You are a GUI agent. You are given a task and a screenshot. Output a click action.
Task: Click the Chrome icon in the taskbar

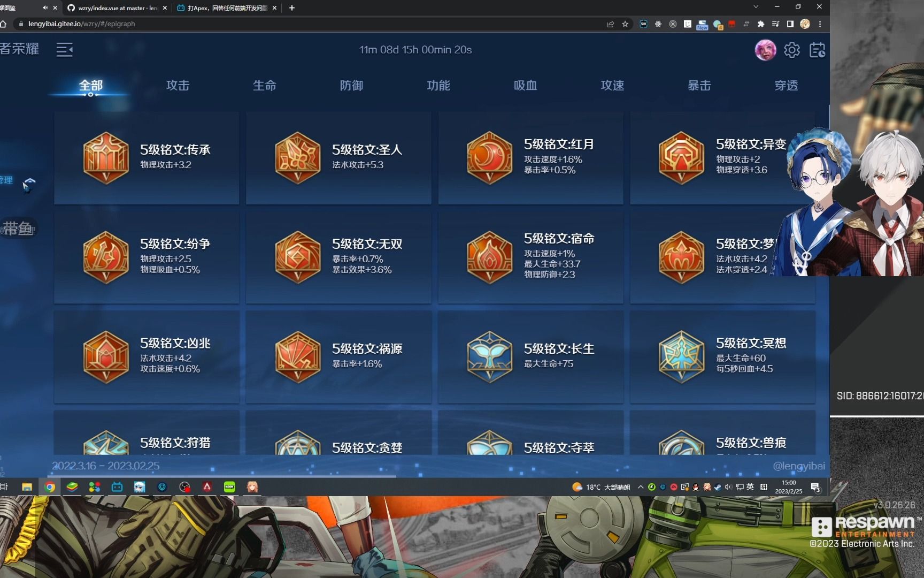coord(50,487)
